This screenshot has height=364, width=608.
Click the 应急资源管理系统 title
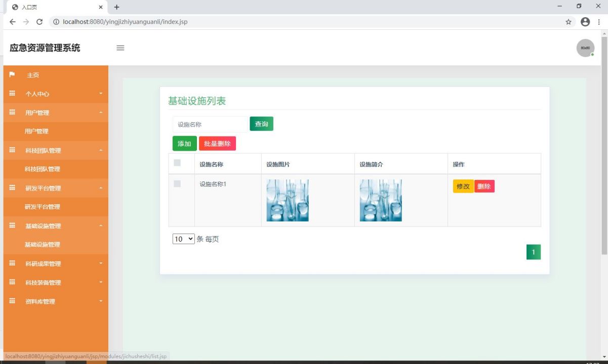pyautogui.click(x=45, y=48)
